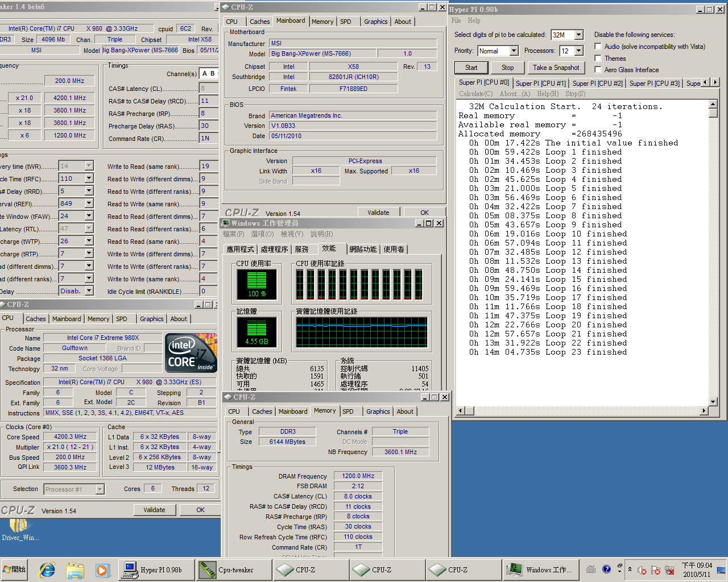The width and height of the screenshot is (728, 582).
Task: Open Caches tab in CPU-Z processor window
Action: [x=36, y=319]
